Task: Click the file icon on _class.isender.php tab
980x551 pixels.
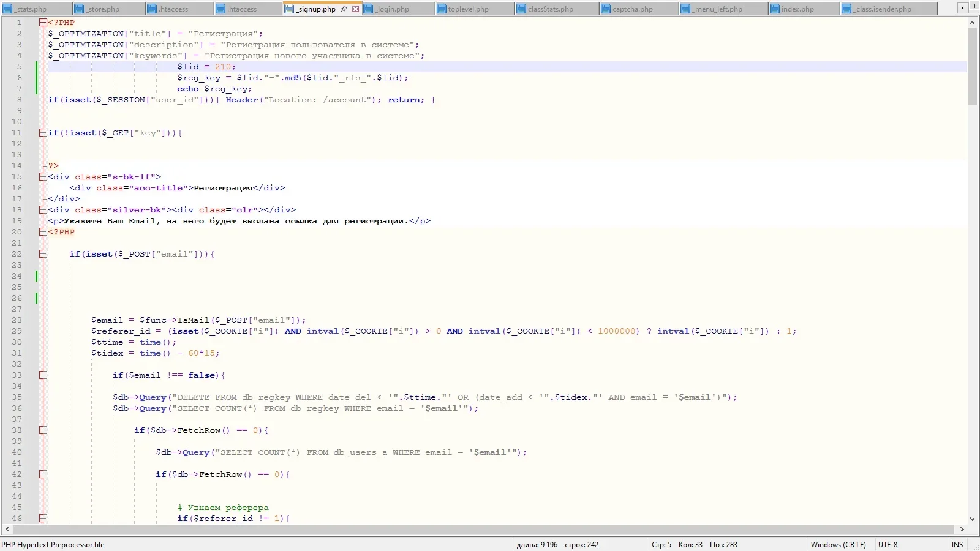Action: click(x=846, y=9)
